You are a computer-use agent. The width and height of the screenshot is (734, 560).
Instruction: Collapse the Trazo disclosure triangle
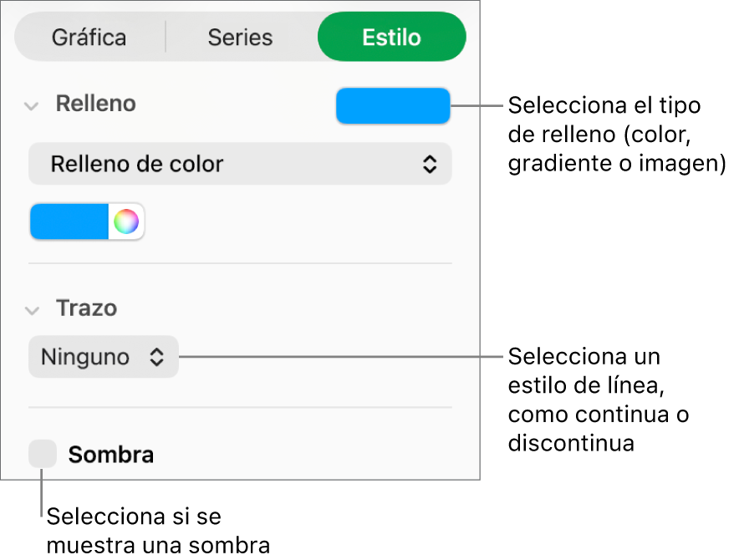click(32, 308)
